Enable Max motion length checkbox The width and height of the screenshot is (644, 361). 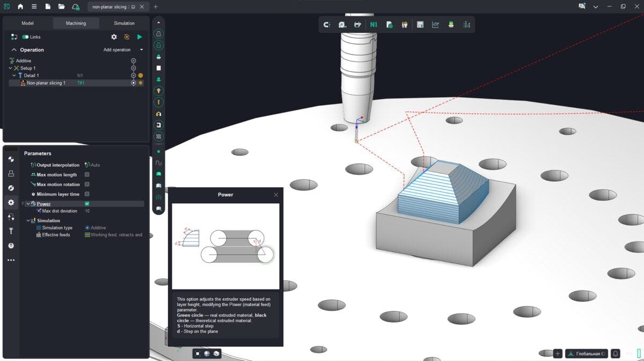[87, 175]
